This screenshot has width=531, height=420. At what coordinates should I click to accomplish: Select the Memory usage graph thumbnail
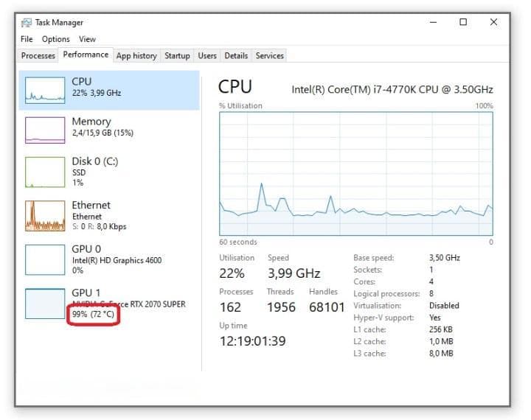45,130
